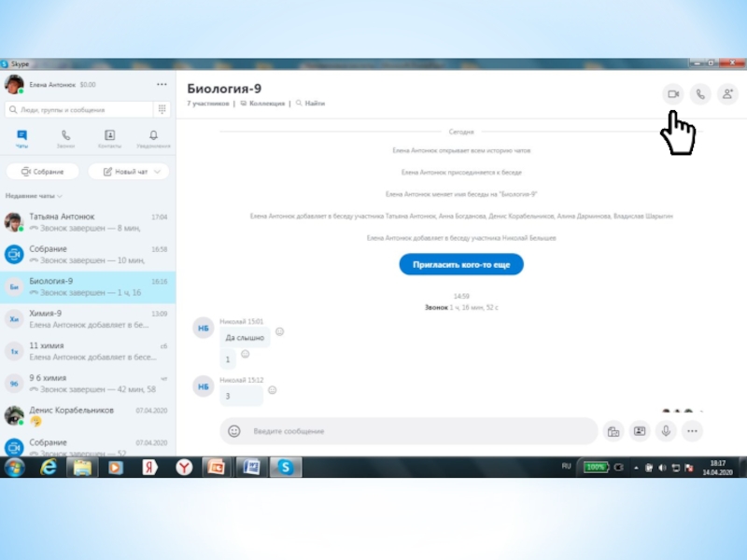The height and width of the screenshot is (560, 747).
Task: Open PowerPoint from the taskbar
Action: click(217, 468)
